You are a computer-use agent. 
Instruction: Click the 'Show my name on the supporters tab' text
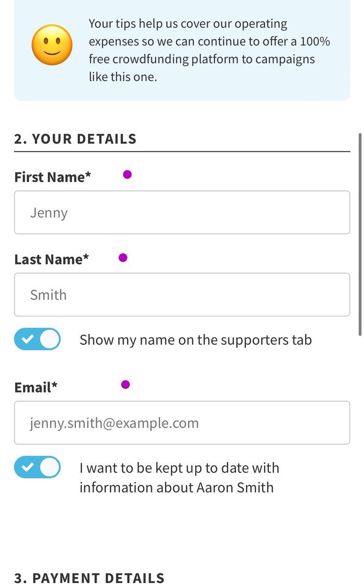195,340
